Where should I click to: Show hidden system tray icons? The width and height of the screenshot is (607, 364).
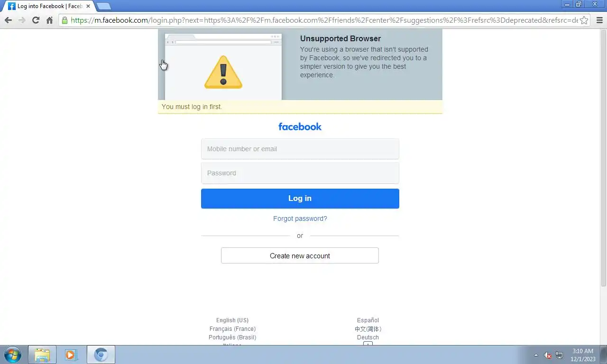click(x=536, y=355)
